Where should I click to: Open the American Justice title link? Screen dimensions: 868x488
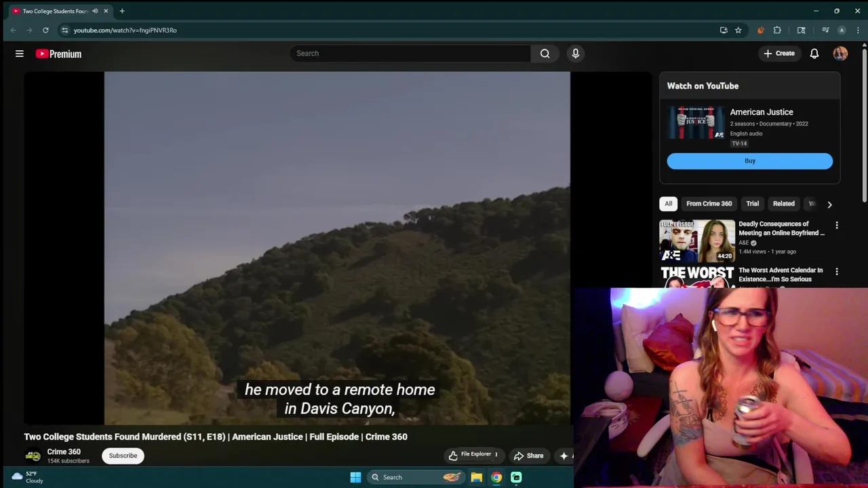762,112
